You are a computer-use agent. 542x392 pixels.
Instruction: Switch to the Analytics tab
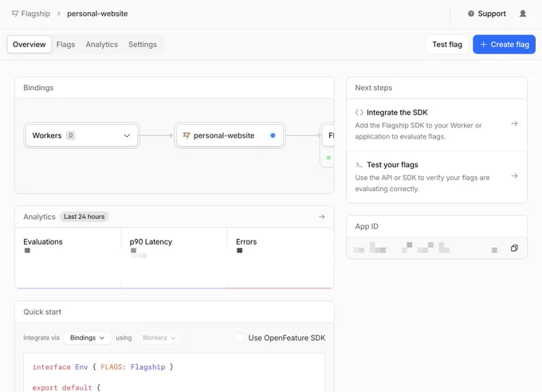(102, 45)
